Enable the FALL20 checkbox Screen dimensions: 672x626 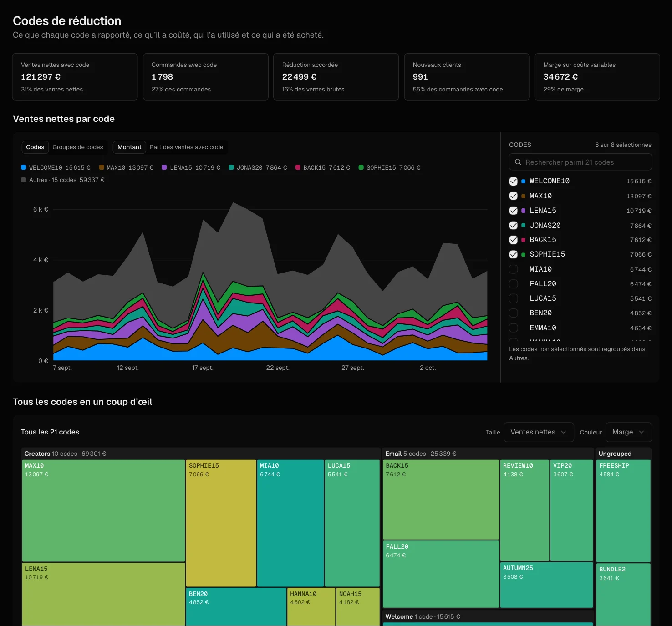click(513, 284)
